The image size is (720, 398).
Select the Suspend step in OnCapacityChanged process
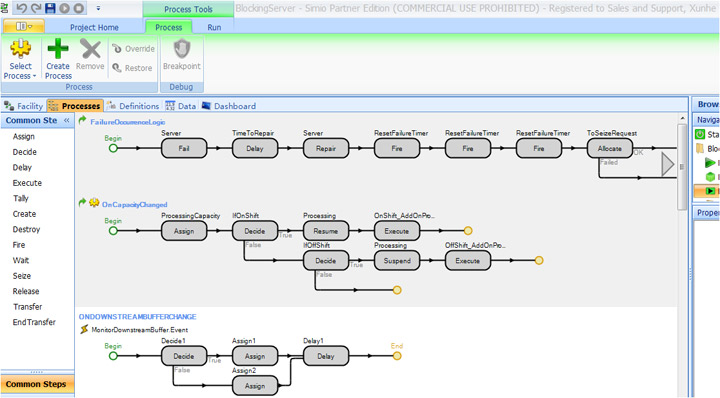pyautogui.click(x=397, y=261)
